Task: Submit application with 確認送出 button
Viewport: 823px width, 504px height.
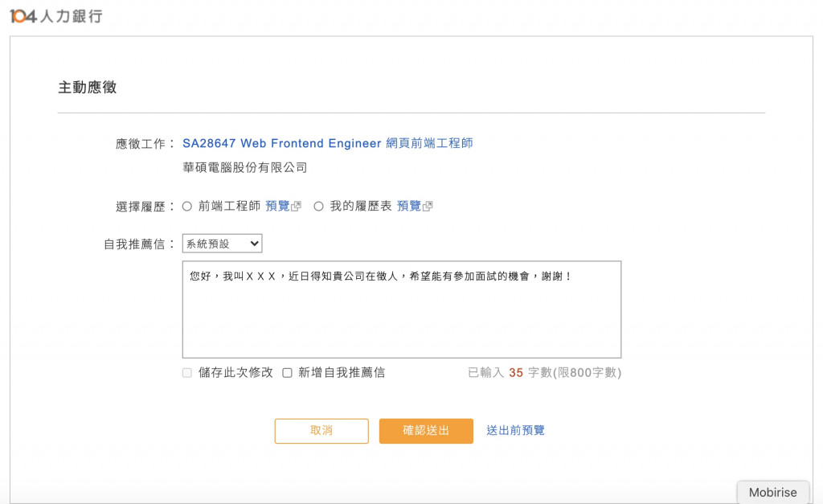Action: coord(426,431)
